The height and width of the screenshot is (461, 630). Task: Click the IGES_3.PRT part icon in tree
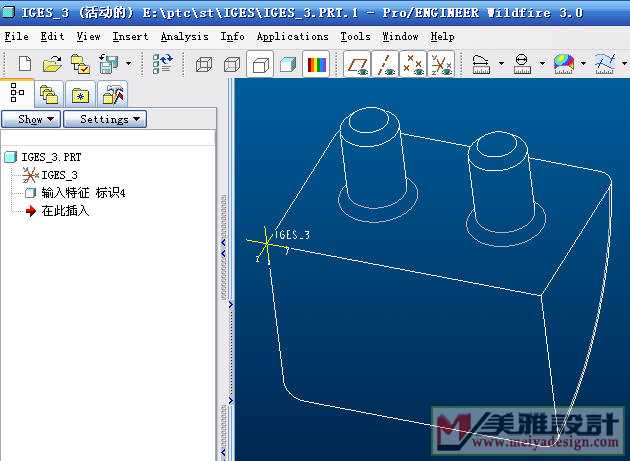click(x=10, y=157)
